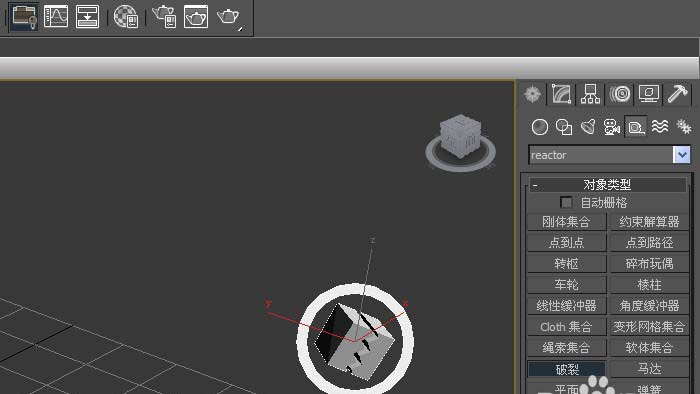Viewport: 700px width, 394px height.
Task: Open the Rendered Frame Window icon
Action: (x=196, y=17)
